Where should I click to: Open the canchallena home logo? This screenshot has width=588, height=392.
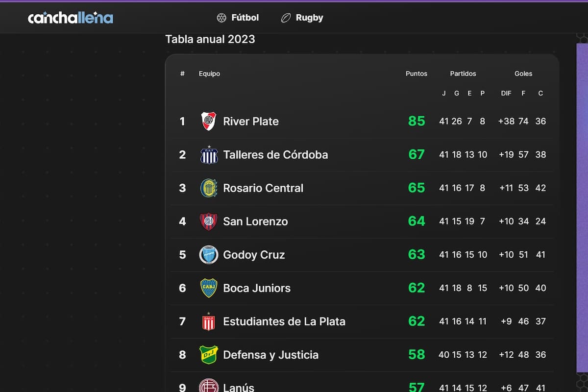(x=71, y=18)
